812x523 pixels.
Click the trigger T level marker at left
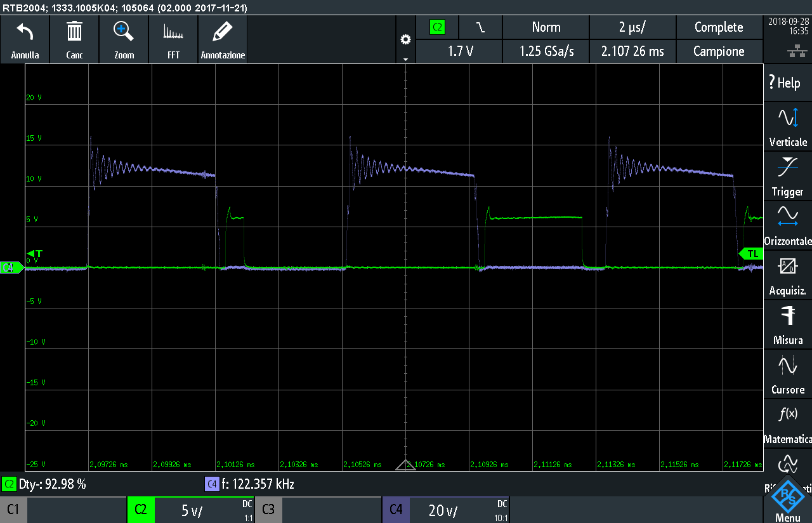tap(34, 254)
